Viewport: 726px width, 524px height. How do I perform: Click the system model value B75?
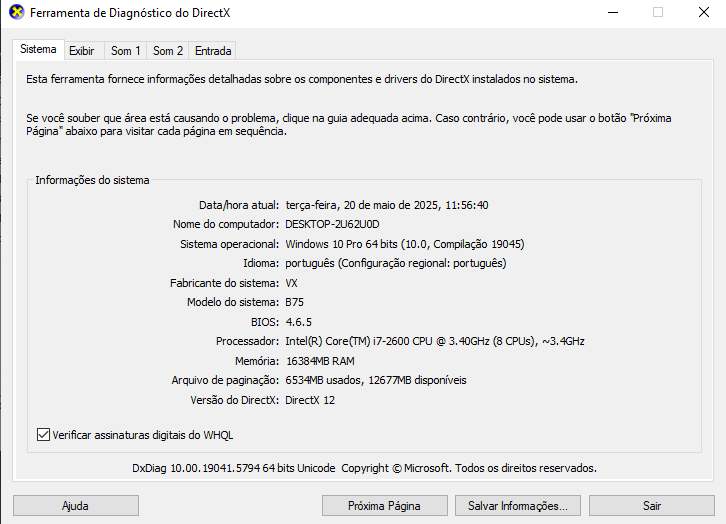(x=294, y=302)
